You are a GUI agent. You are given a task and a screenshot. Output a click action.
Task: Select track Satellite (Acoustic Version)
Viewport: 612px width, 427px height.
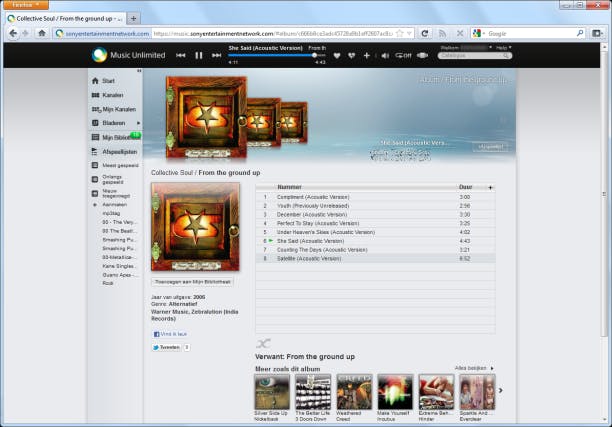(x=375, y=258)
